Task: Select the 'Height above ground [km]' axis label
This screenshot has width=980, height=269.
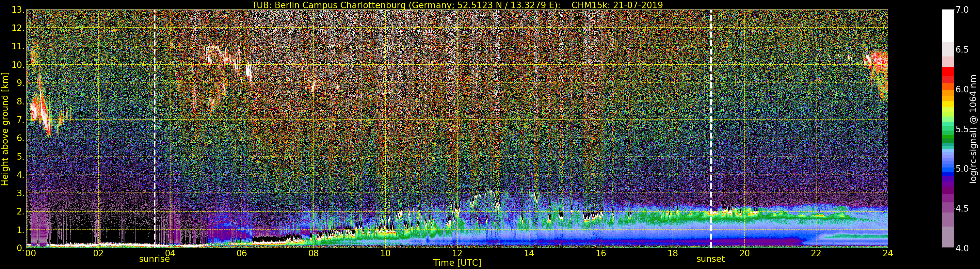Action: pos(5,129)
